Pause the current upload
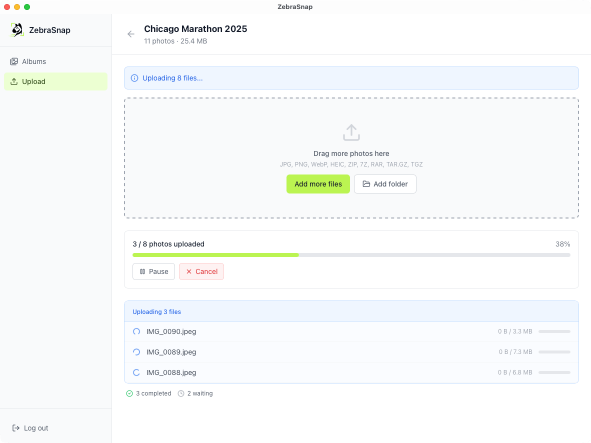 153,271
